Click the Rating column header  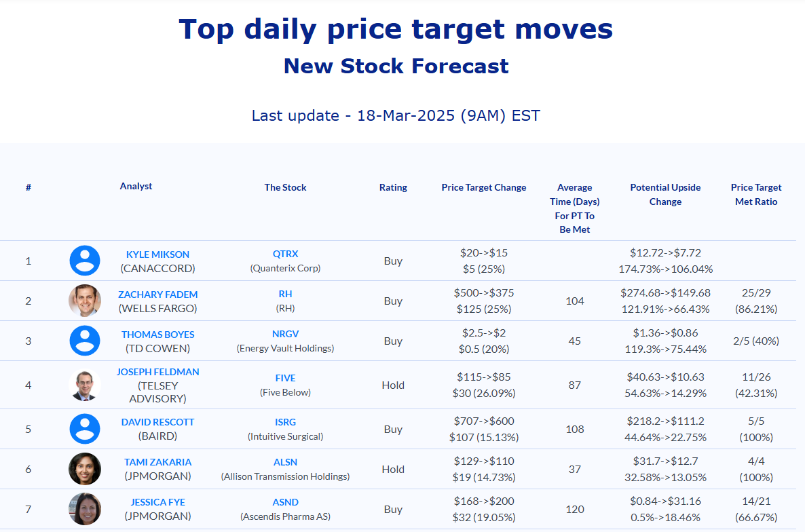coord(393,187)
